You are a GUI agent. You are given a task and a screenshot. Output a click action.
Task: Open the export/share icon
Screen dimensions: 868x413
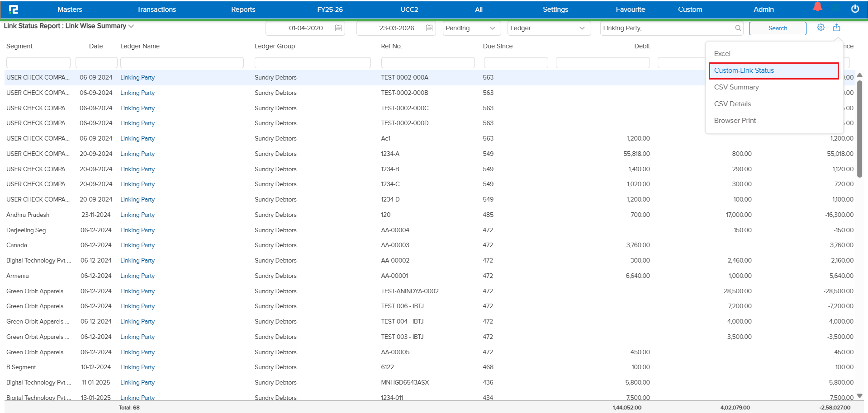(836, 27)
